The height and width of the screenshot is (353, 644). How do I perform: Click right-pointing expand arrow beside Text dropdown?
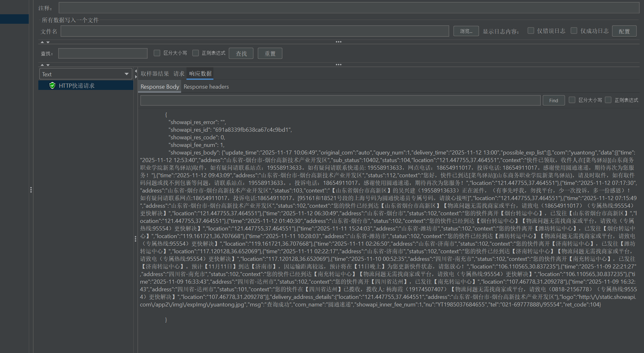136,77
